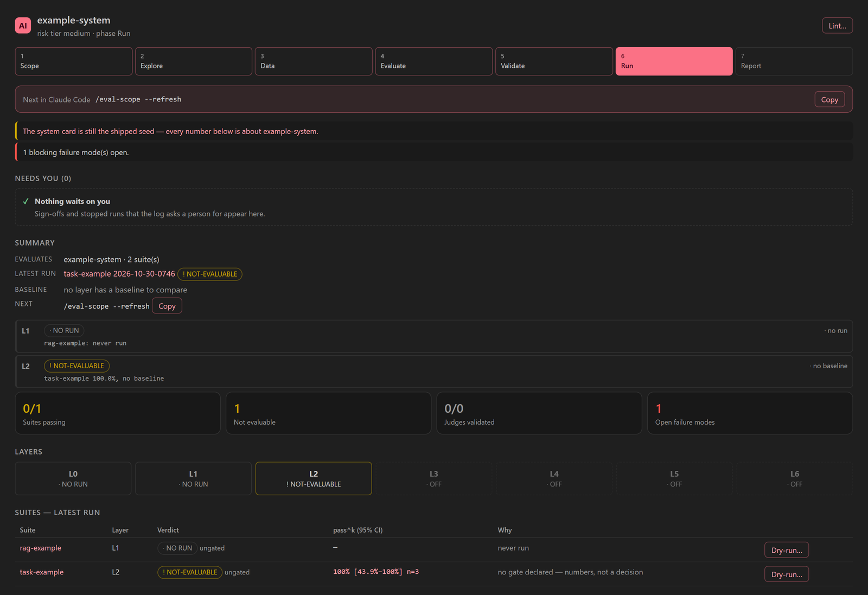This screenshot has height=595, width=868.
Task: Select the L3 OFF layer tile
Action: (434, 478)
